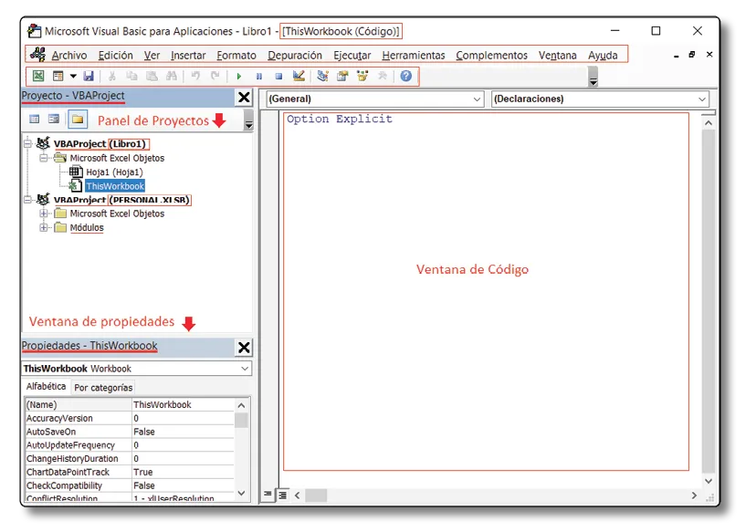This screenshot has height=532, width=756.
Task: Click View Code icon in Project panel
Action: (35, 120)
